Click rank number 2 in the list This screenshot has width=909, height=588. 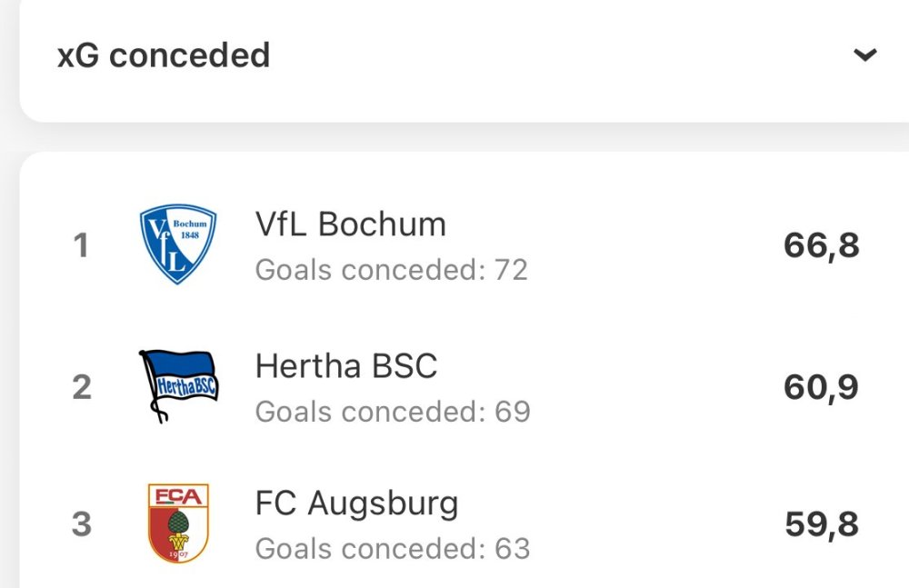click(82, 387)
